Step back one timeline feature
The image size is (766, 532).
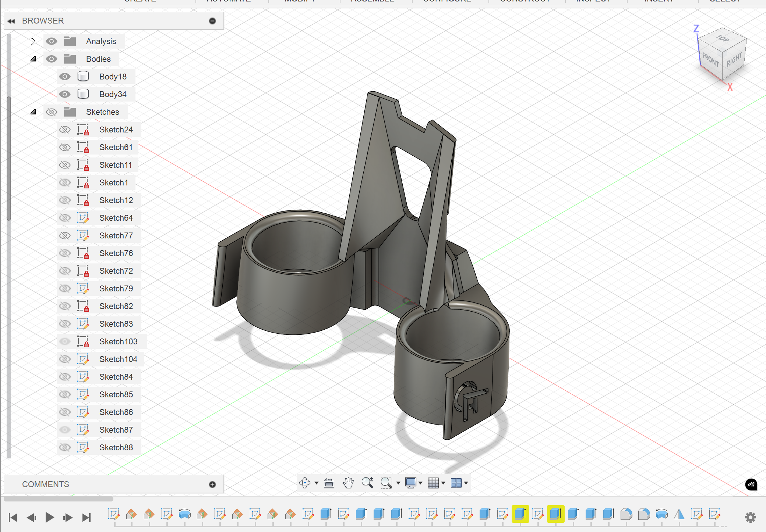(x=31, y=518)
